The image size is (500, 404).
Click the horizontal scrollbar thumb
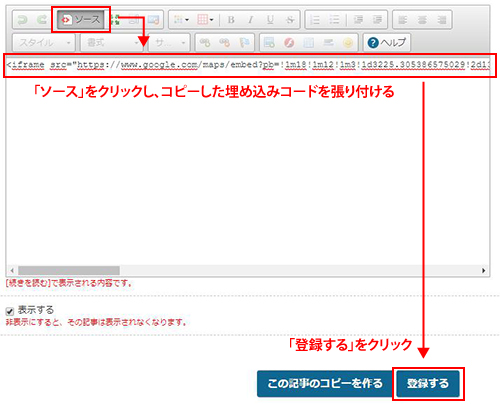point(69,270)
